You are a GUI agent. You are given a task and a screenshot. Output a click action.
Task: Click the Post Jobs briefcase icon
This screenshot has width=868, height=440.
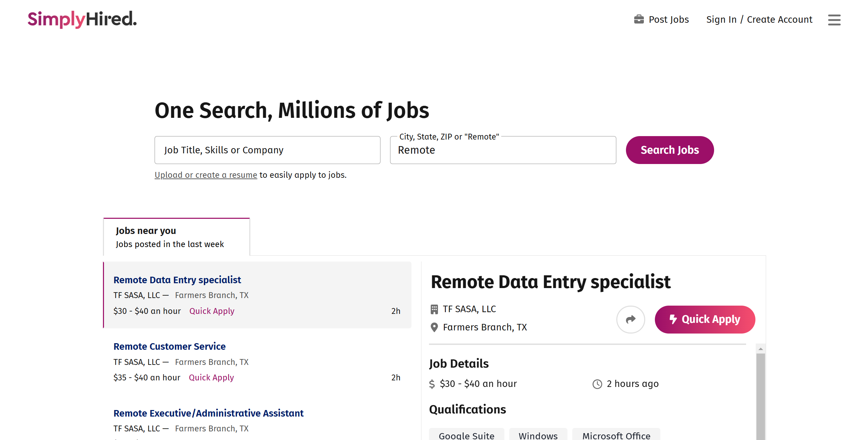point(639,19)
